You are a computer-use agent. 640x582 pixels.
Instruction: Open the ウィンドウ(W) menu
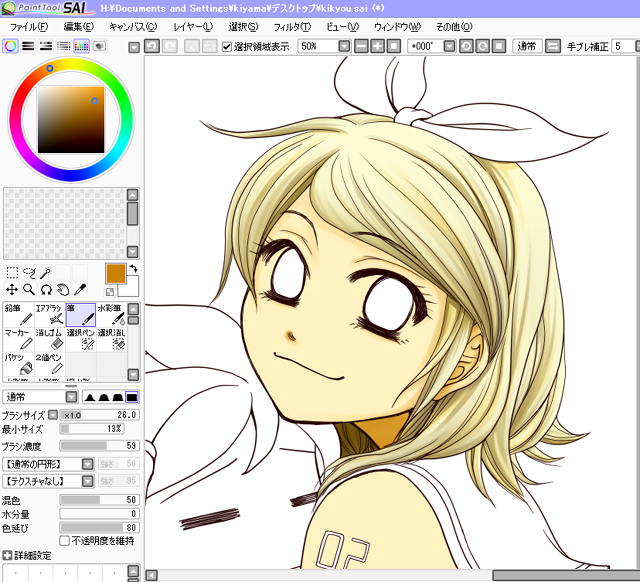397,27
